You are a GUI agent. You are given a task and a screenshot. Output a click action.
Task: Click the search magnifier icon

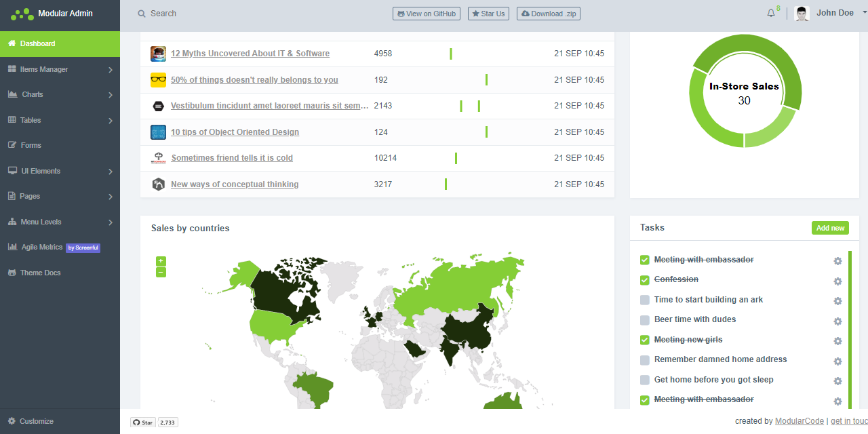[141, 14]
